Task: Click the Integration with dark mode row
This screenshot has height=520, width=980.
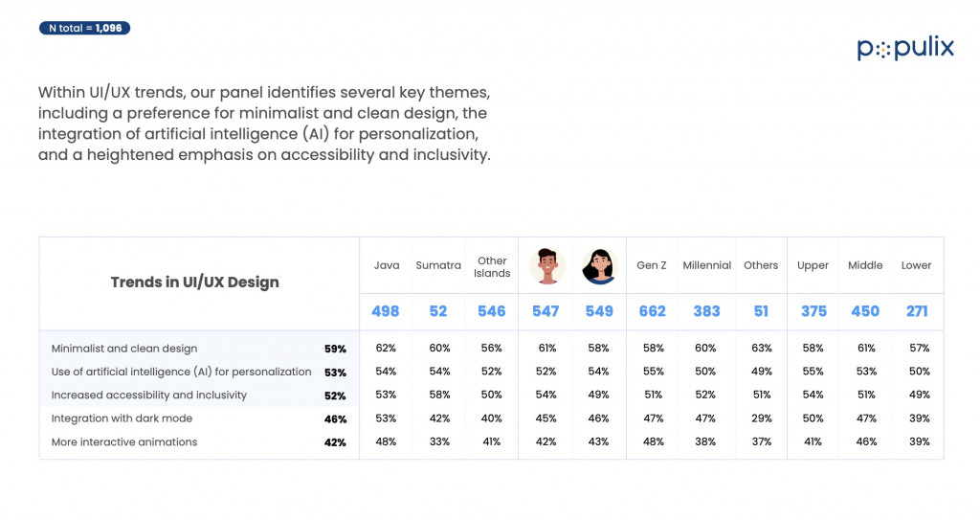Action: pyautogui.click(x=491, y=418)
